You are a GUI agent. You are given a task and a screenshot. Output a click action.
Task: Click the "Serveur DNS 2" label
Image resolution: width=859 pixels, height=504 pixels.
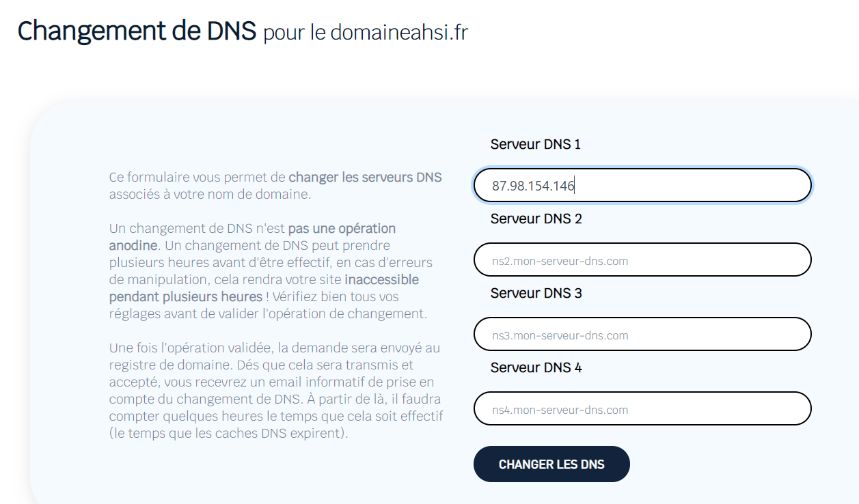pos(536,219)
